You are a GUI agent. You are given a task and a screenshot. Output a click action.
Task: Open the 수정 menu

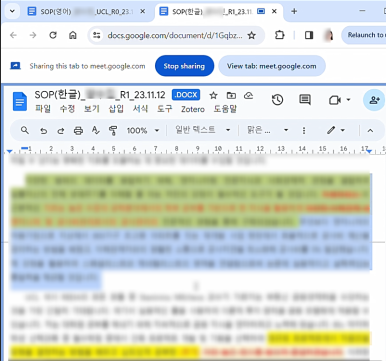click(x=67, y=109)
